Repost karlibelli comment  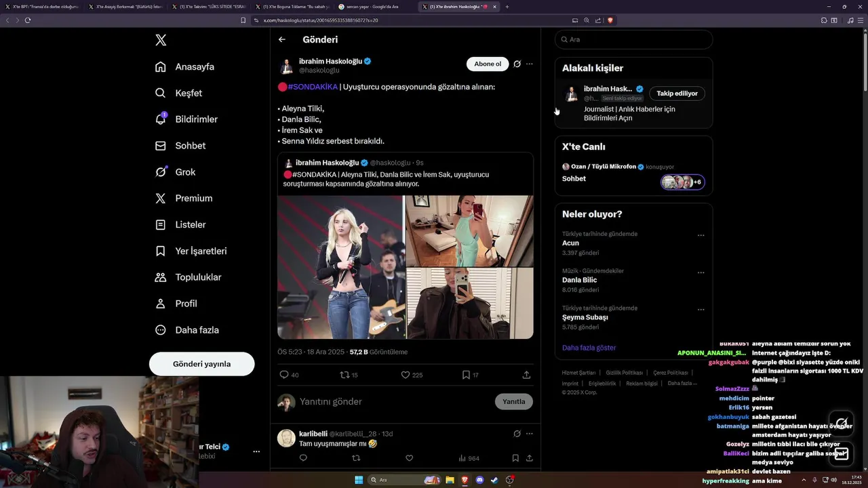356,458
